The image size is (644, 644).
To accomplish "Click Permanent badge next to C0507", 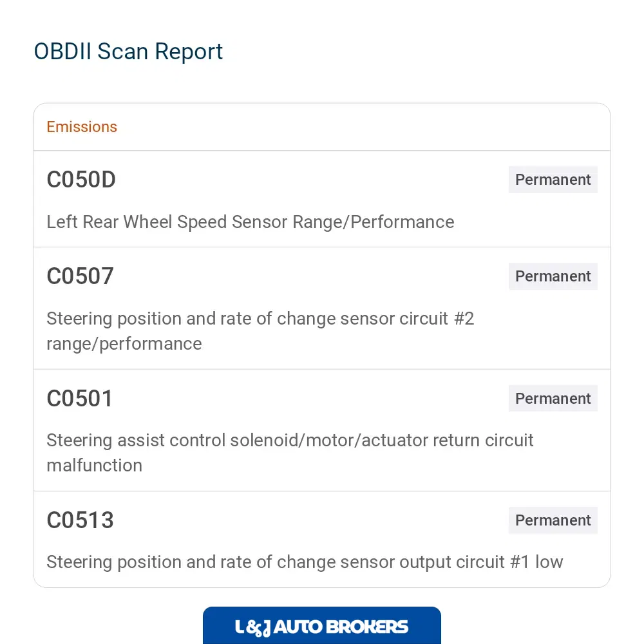I will [553, 276].
